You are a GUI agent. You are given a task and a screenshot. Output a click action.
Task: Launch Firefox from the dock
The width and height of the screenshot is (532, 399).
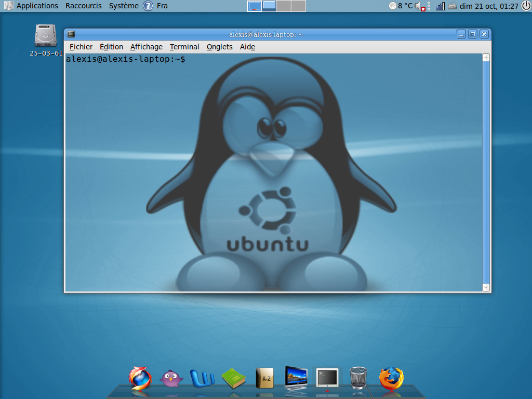coord(391,378)
